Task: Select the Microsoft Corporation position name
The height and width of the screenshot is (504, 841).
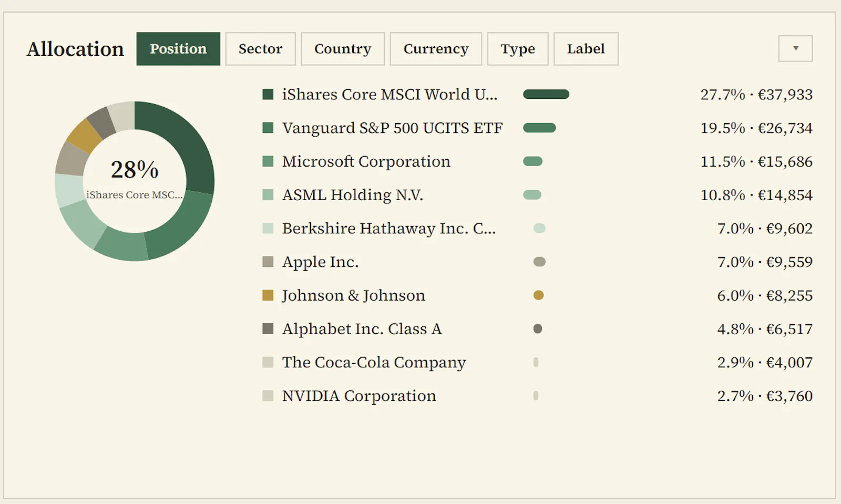Action: (366, 161)
